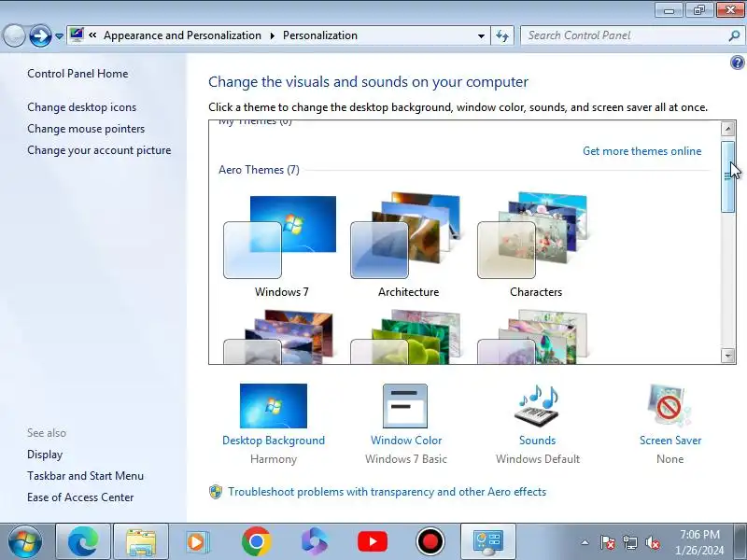The width and height of the screenshot is (747, 560).
Task: Click the themes list scroll up arrow
Action: 728,129
